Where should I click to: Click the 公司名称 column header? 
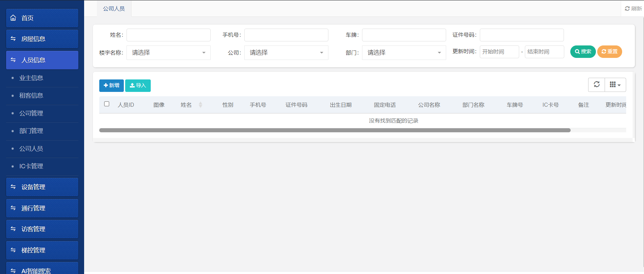point(429,105)
